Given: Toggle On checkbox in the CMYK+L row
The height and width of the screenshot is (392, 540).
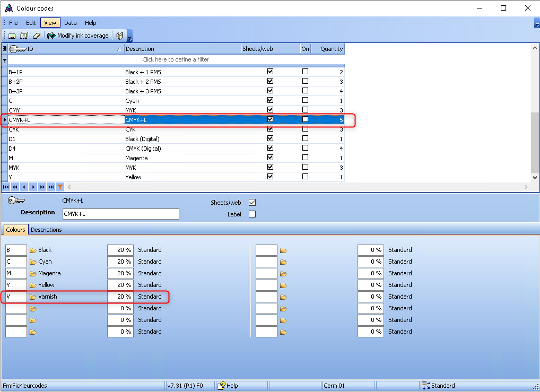Looking at the screenshot, I should click(305, 119).
